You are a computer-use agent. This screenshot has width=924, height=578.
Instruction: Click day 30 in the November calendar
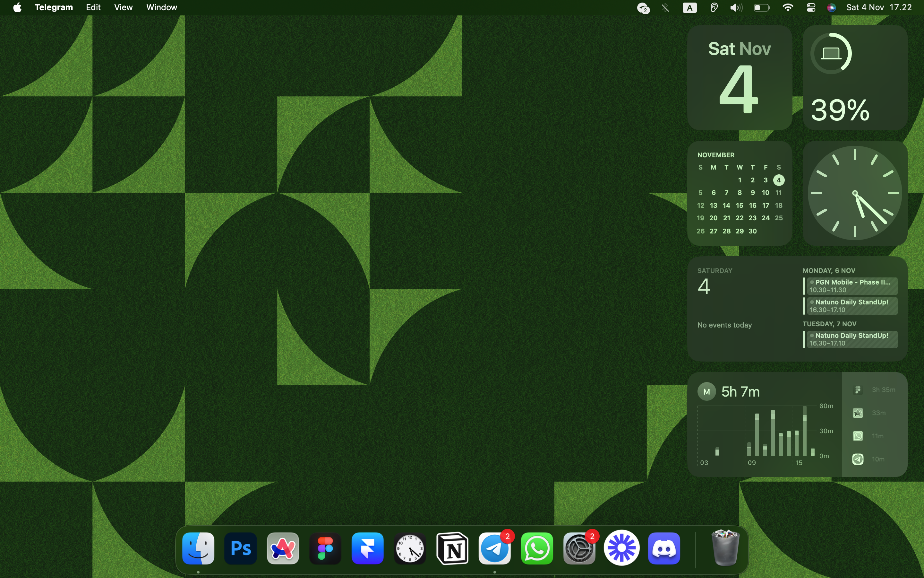[x=753, y=231]
